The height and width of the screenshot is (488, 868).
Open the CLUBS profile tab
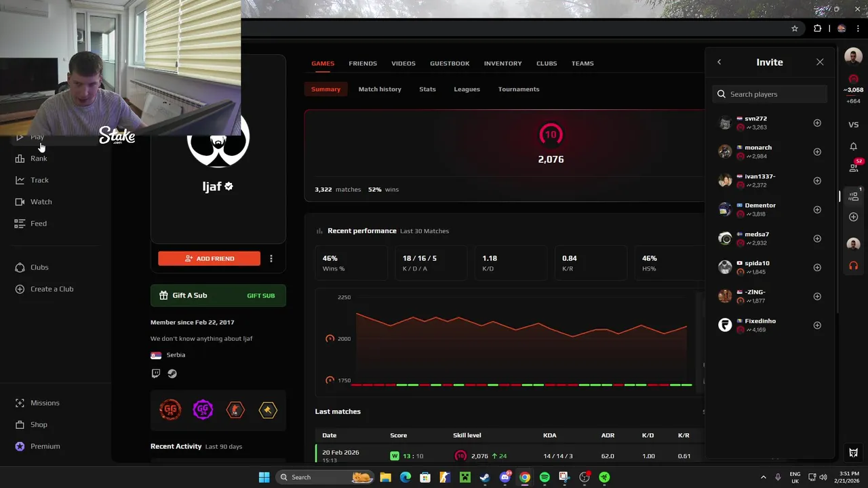[547, 64]
